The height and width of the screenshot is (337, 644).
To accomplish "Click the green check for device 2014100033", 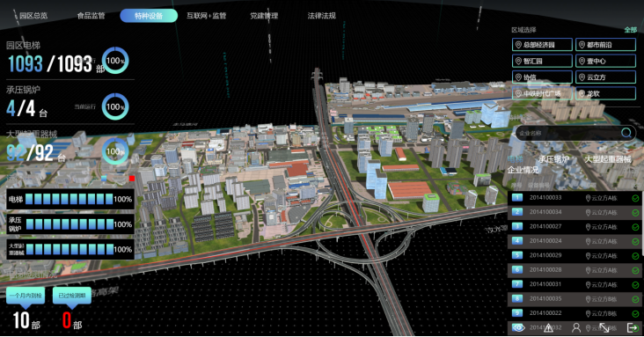I will (x=635, y=198).
